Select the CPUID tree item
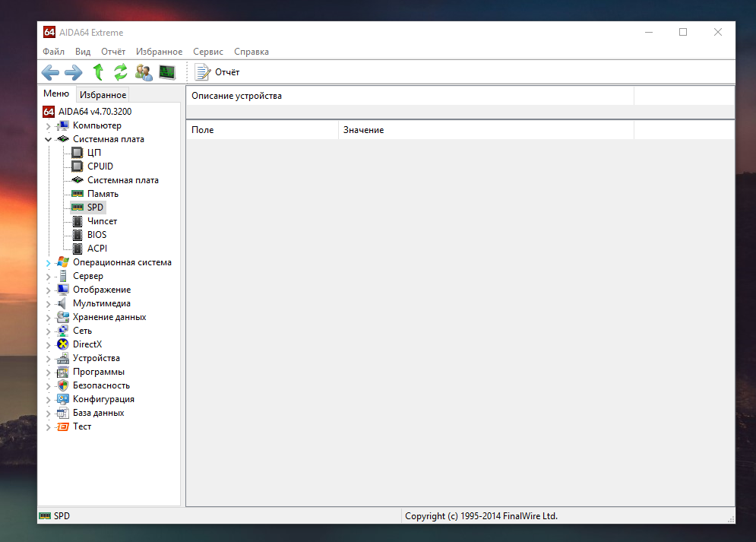Viewport: 756px width, 542px height. point(100,166)
